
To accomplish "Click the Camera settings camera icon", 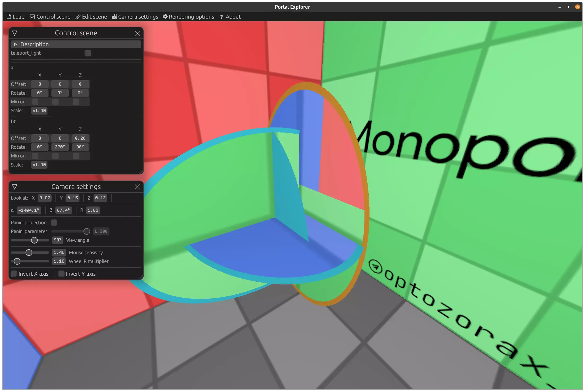I will click(x=114, y=17).
